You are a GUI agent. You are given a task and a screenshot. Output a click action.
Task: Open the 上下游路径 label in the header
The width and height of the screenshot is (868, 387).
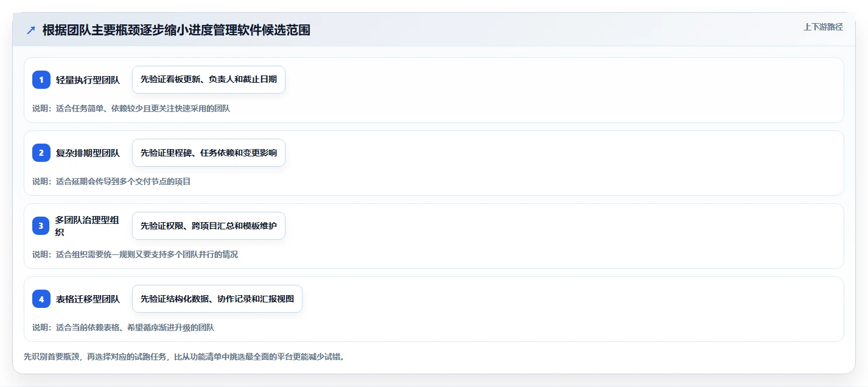[x=824, y=27]
